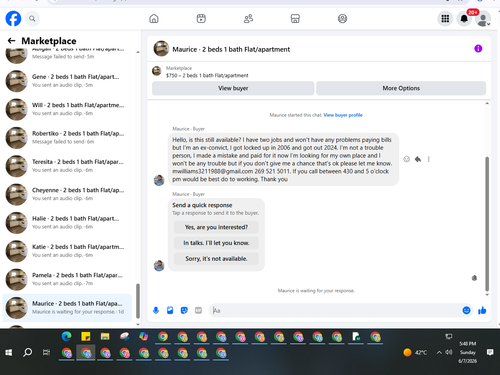Focus the Aa message input field

coord(335,311)
